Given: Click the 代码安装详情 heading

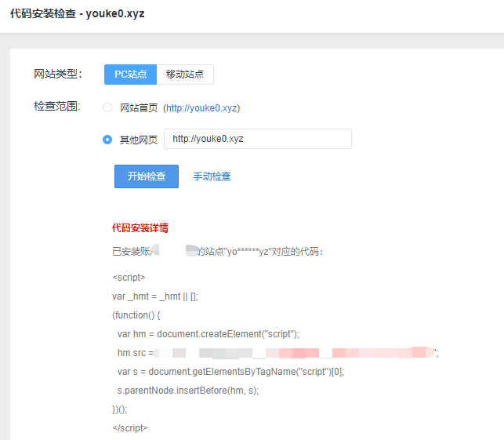Looking at the screenshot, I should tap(140, 228).
